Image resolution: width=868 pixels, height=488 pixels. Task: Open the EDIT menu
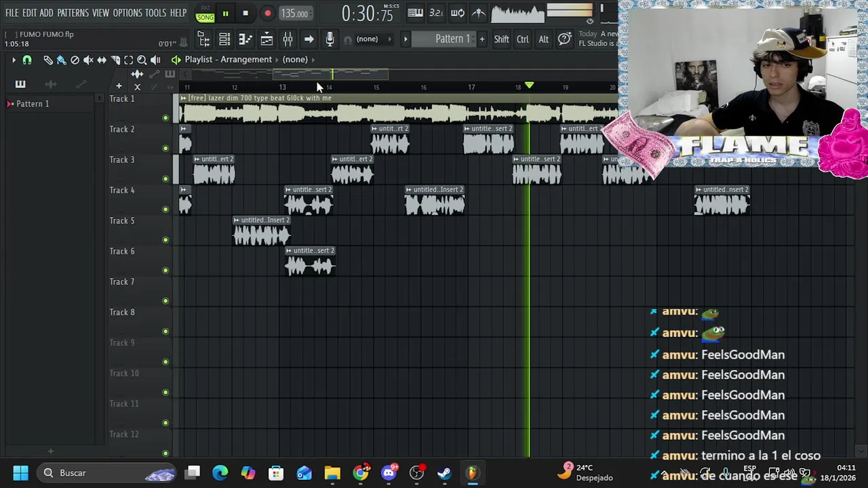coord(29,13)
